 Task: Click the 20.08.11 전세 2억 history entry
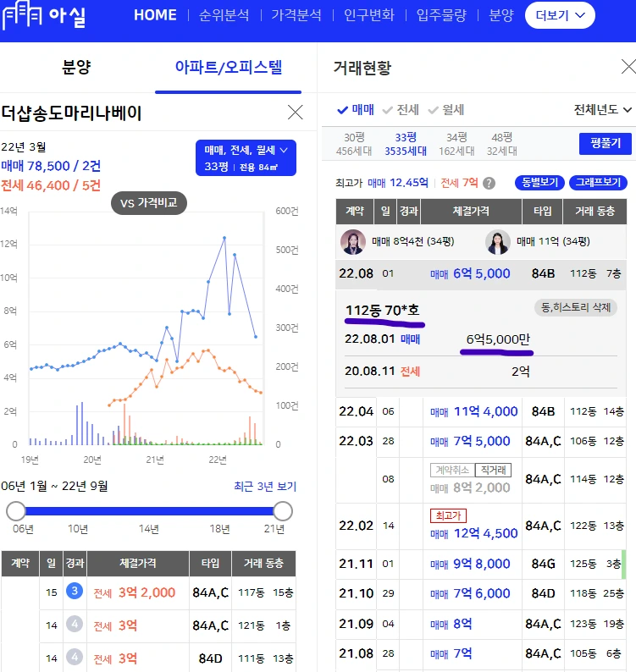coord(480,372)
